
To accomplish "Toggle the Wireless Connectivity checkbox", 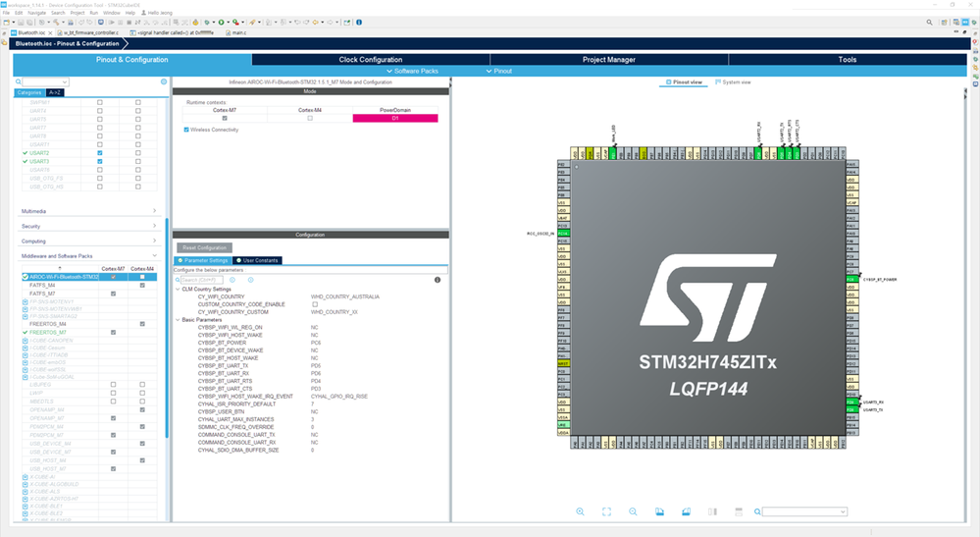I will [187, 130].
